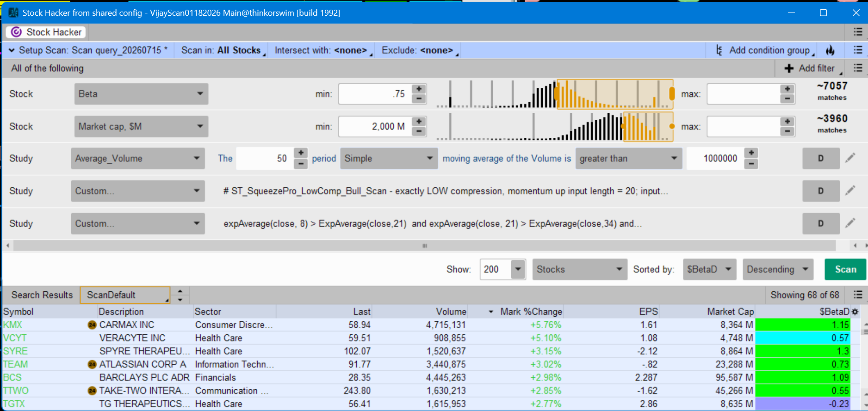Open the $BetaD column gear settings

pos(855,312)
